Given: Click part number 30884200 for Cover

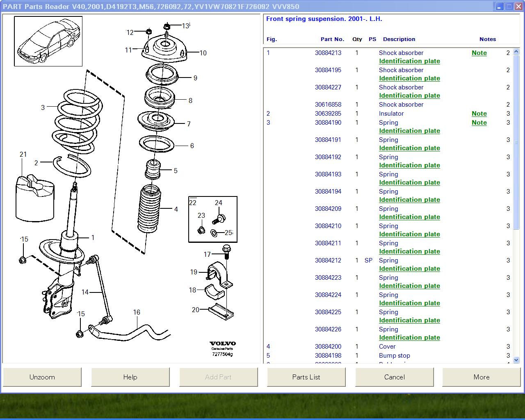Looking at the screenshot, I should (328, 347).
